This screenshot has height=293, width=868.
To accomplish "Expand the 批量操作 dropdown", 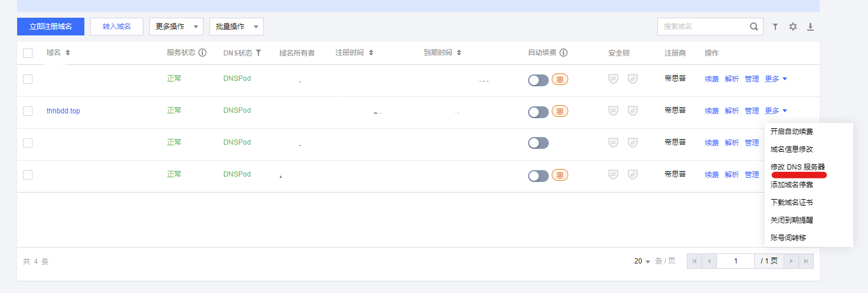I will tap(236, 27).
